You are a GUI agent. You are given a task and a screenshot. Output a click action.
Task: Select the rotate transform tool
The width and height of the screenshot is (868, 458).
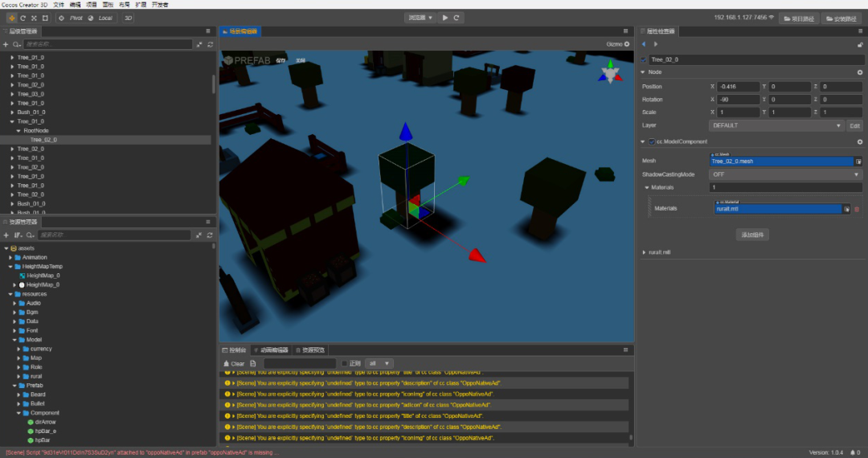tap(23, 18)
